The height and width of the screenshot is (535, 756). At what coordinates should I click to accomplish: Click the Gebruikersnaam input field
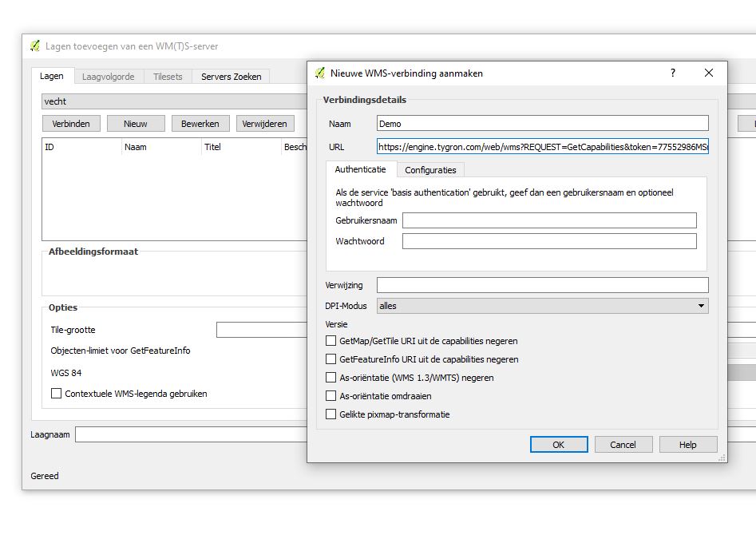[x=548, y=220]
